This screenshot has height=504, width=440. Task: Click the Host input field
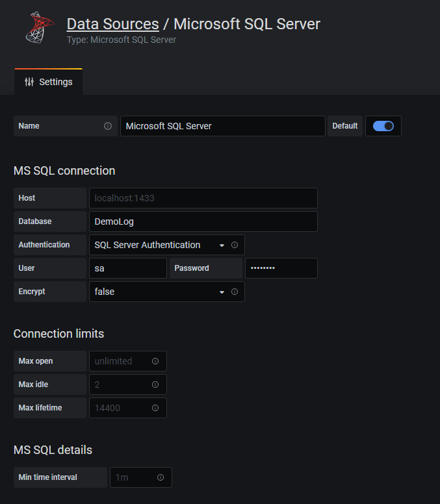coord(203,198)
